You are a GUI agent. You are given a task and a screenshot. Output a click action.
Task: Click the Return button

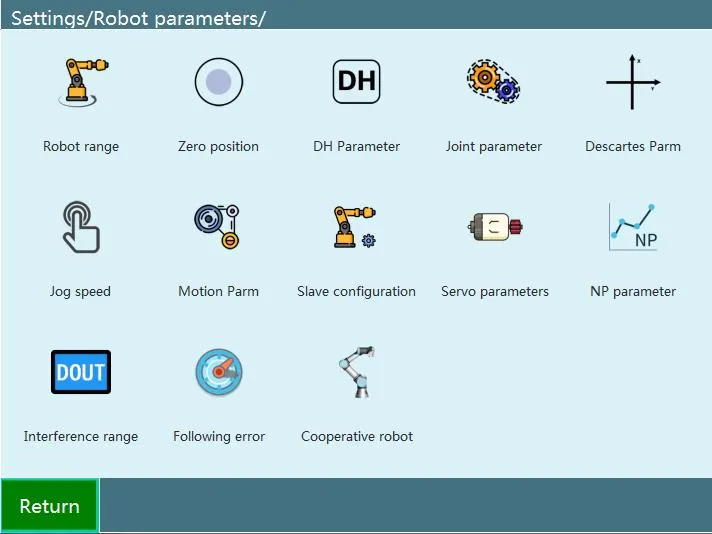click(49, 506)
